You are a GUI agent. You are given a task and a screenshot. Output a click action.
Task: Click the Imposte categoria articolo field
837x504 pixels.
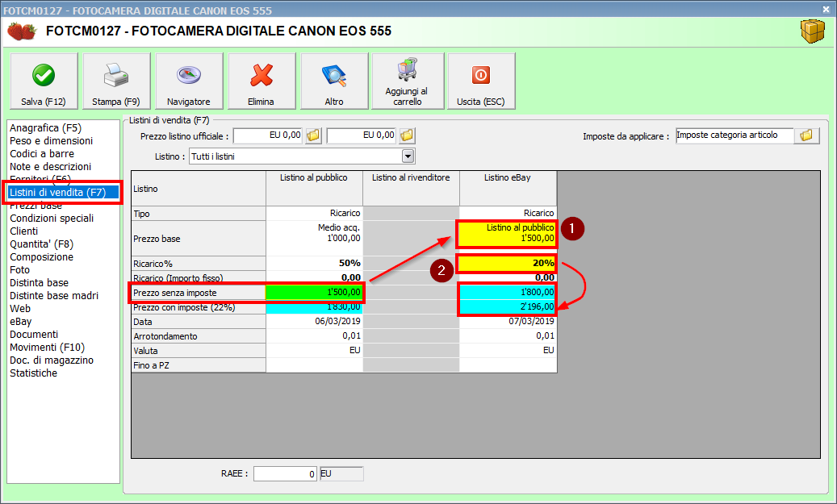coord(734,135)
